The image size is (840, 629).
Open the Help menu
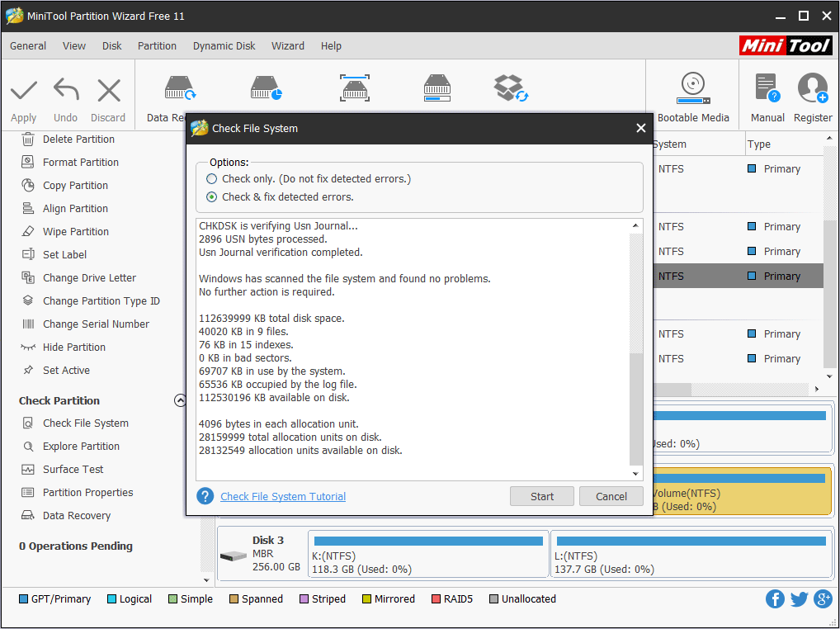coord(331,46)
